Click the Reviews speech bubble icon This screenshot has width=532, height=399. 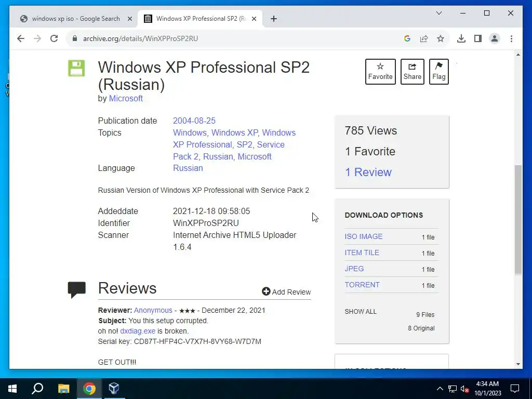click(77, 290)
